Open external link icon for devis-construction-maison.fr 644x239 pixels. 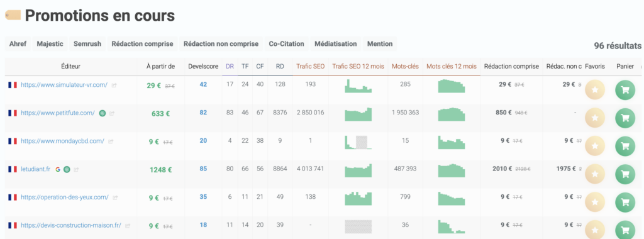point(128,225)
